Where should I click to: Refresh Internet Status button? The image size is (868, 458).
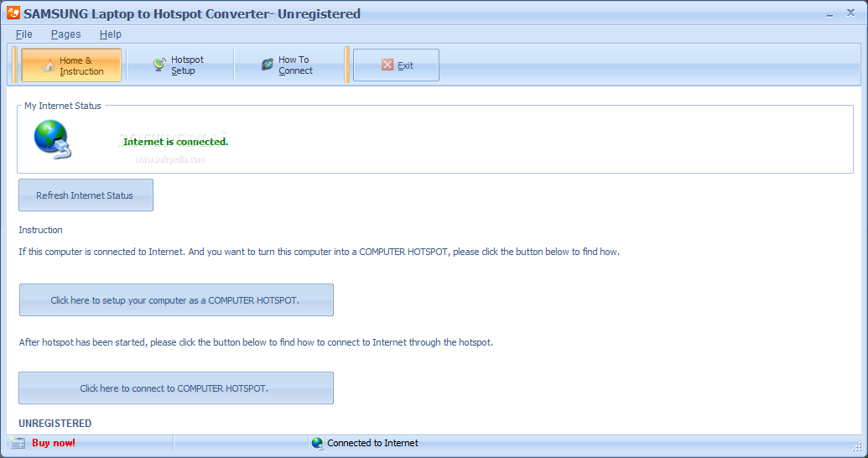[x=86, y=195]
